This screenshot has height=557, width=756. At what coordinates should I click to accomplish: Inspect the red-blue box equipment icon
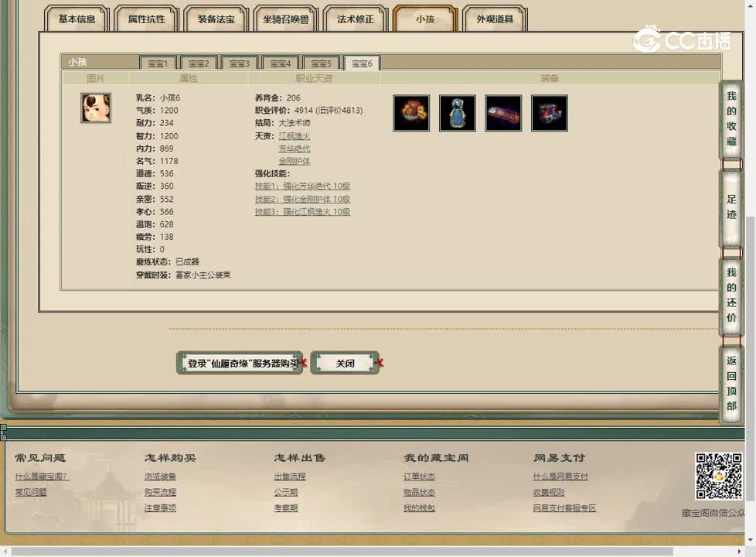pyautogui.click(x=550, y=113)
